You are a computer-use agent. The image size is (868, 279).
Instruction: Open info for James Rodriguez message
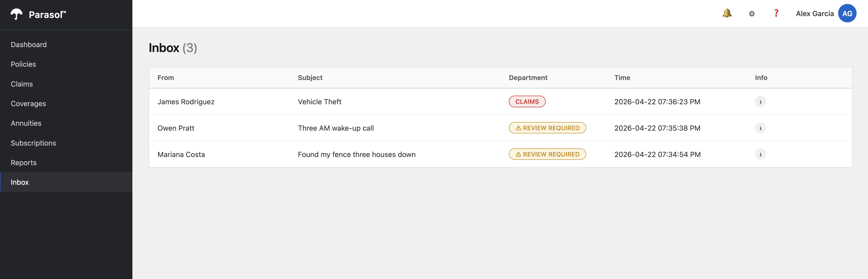pos(760,101)
